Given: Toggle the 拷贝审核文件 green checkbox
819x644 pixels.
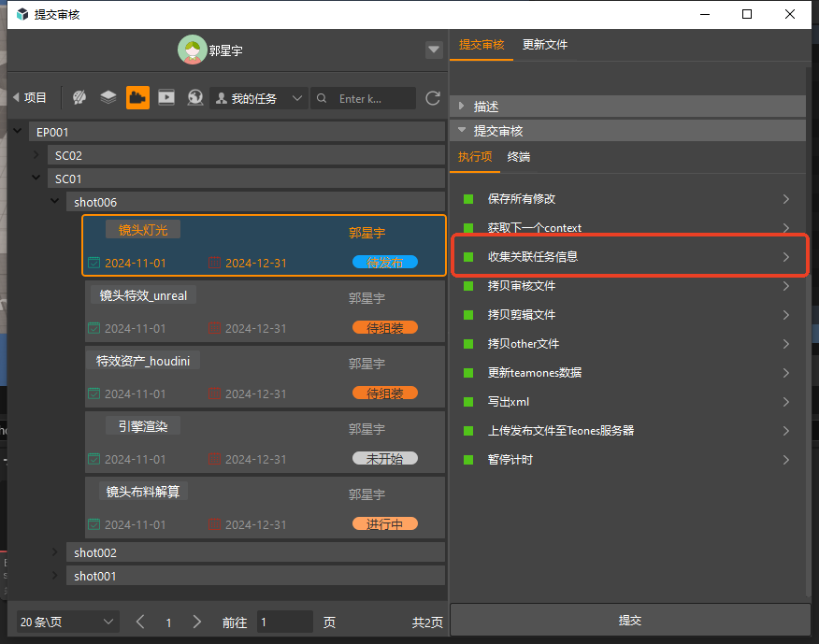Looking at the screenshot, I should point(468,286).
